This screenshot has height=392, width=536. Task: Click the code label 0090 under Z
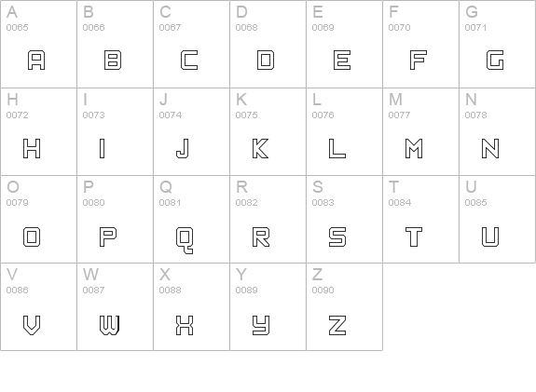pos(323,290)
